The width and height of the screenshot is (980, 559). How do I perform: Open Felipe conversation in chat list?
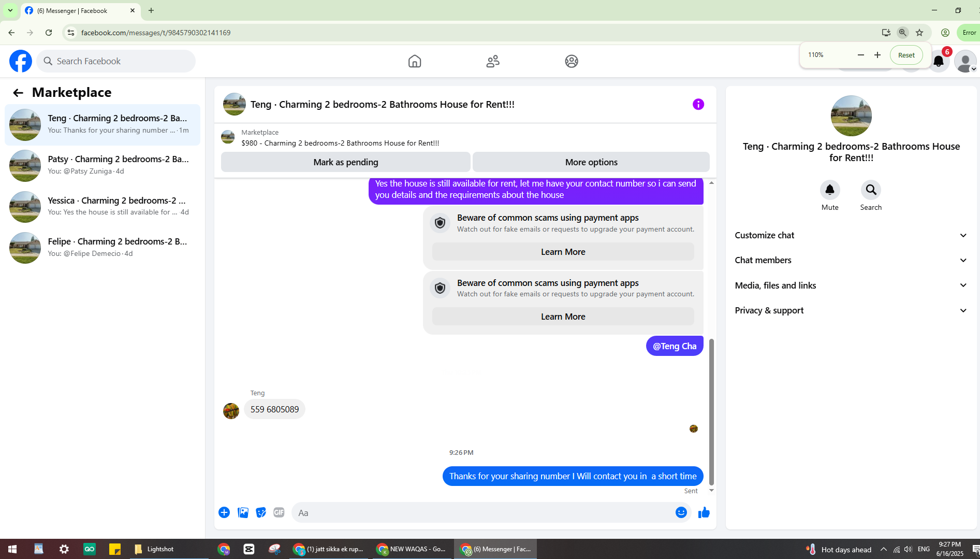tap(103, 248)
